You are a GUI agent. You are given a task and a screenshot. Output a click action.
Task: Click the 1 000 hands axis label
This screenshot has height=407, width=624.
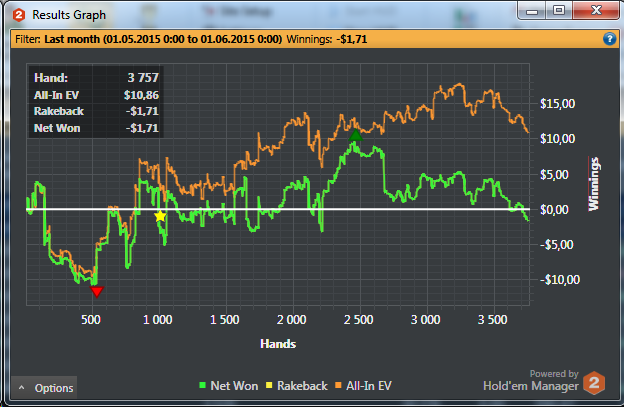pyautogui.click(x=158, y=319)
